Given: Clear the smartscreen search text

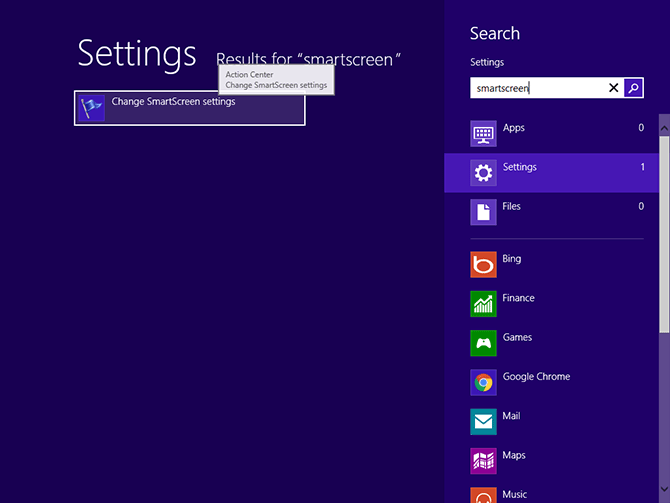Looking at the screenshot, I should pos(614,88).
